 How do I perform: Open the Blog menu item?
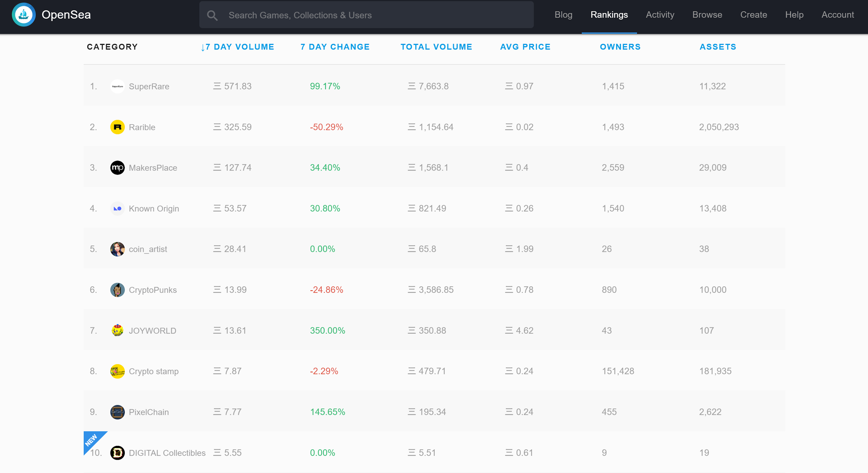[563, 15]
